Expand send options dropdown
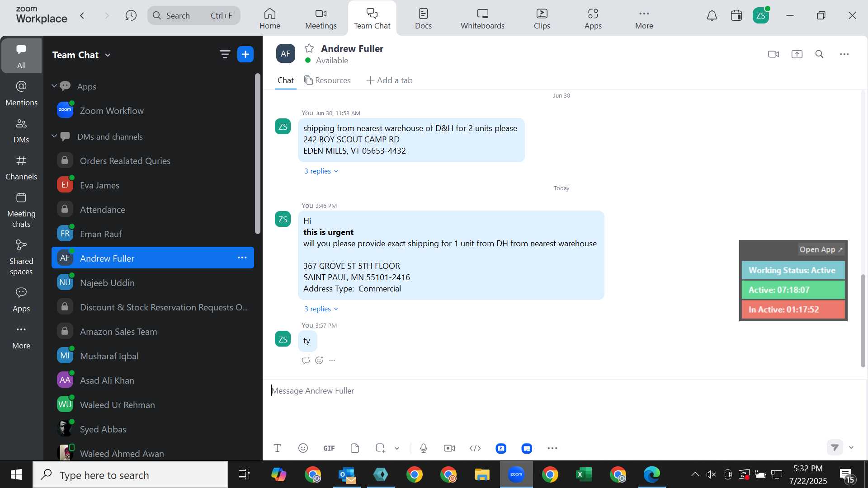The height and width of the screenshot is (488, 868). (851, 448)
